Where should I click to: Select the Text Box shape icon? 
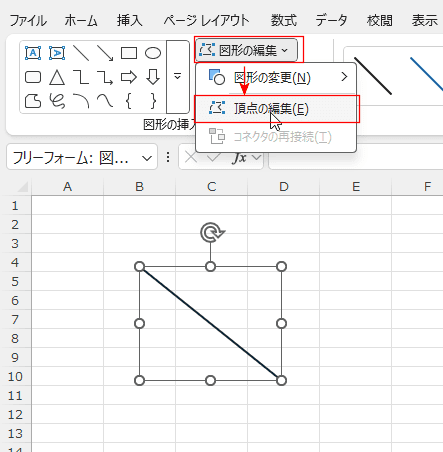click(33, 53)
